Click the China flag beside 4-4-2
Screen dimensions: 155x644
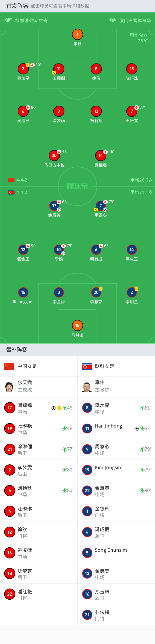pyautogui.click(x=11, y=180)
